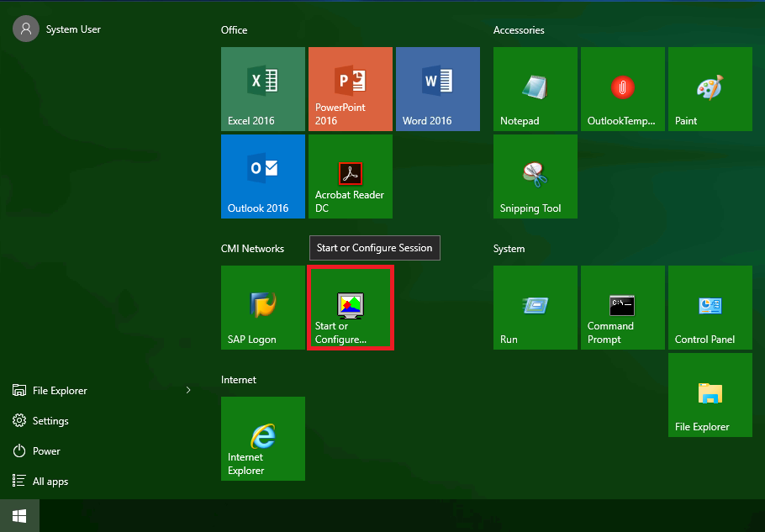The image size is (765, 532).
Task: Launch Start or Configure Session tile
Action: pos(351,308)
